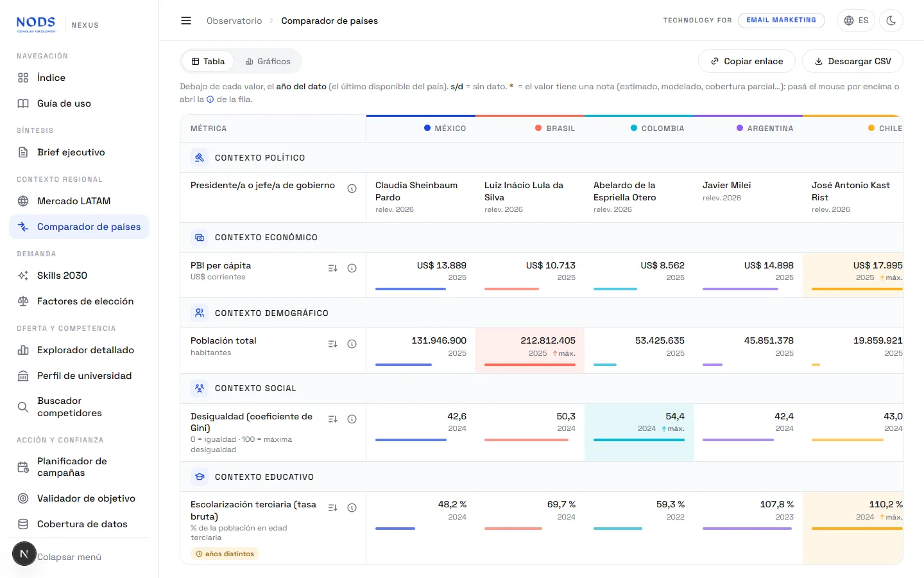924x578 pixels.
Task: Open Cobertura de datos
Action: [x=80, y=524]
